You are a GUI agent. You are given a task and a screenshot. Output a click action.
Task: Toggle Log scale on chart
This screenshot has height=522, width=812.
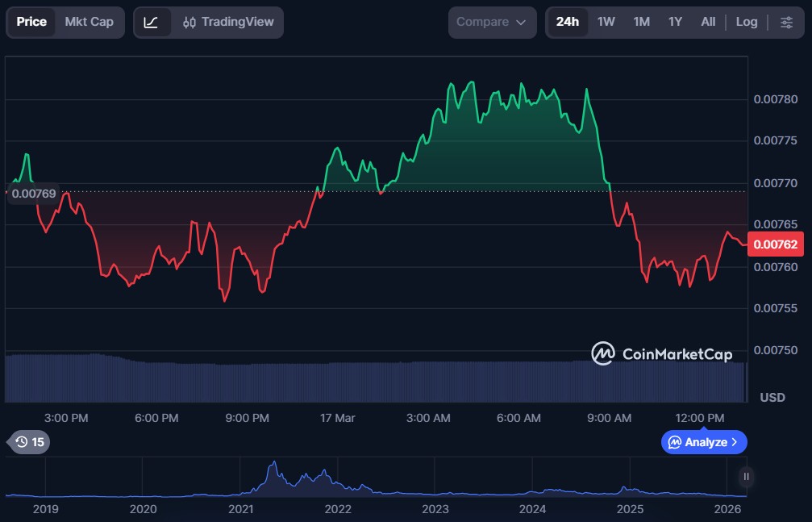coord(746,22)
